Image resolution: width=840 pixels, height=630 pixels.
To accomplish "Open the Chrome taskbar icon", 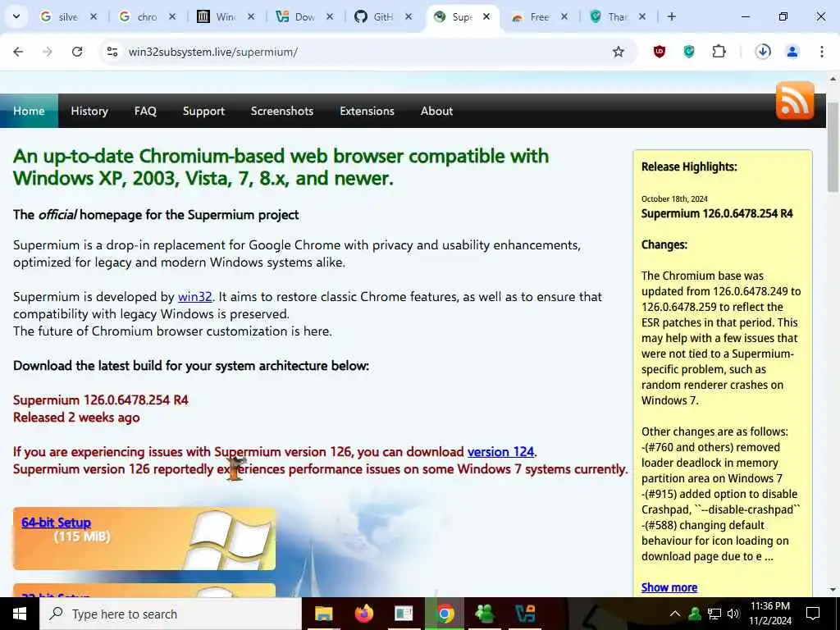I will [x=445, y=614].
